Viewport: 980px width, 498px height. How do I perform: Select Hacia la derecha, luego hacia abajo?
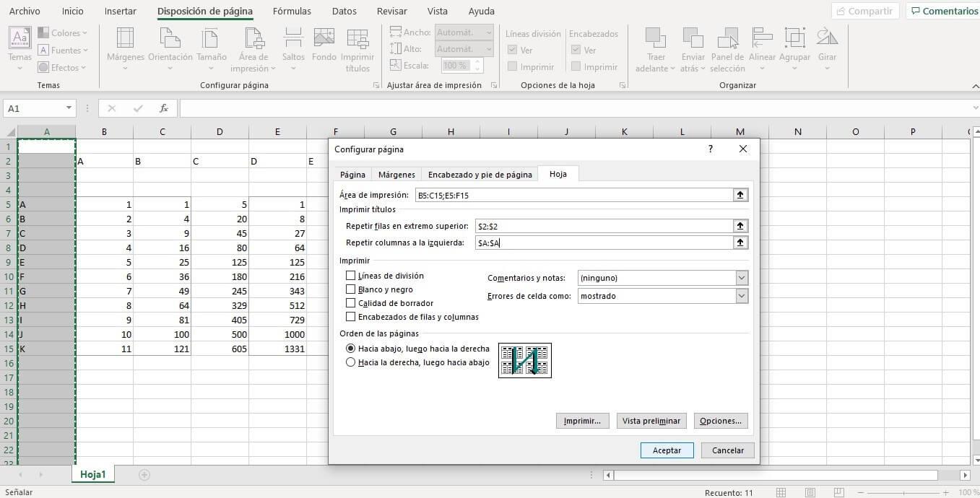tap(351, 362)
